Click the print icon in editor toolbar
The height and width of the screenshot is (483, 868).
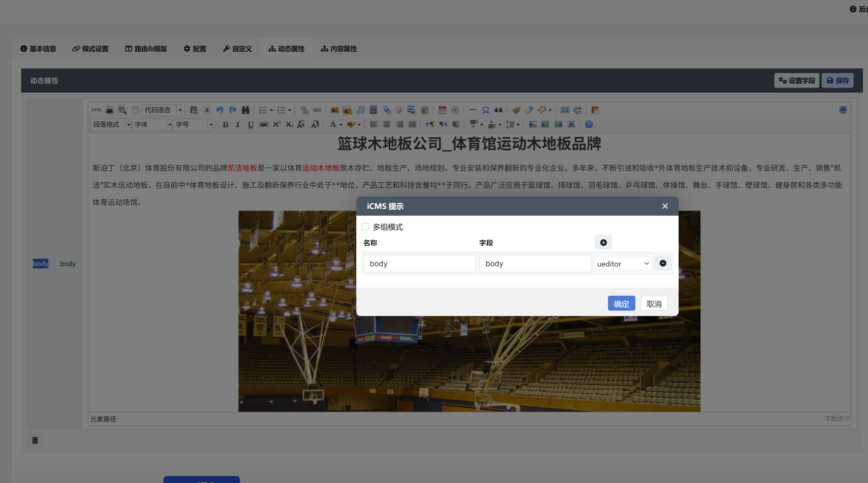click(x=109, y=110)
